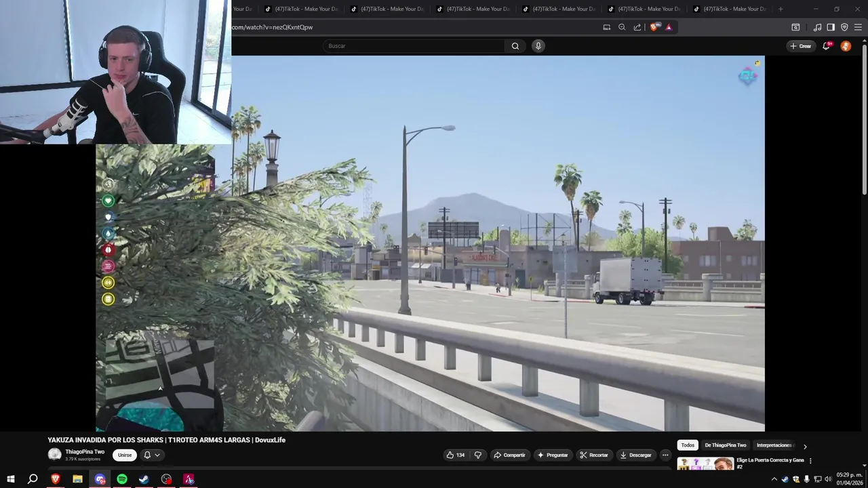Open a new browser tab
This screenshot has height=488, width=868.
point(781,9)
